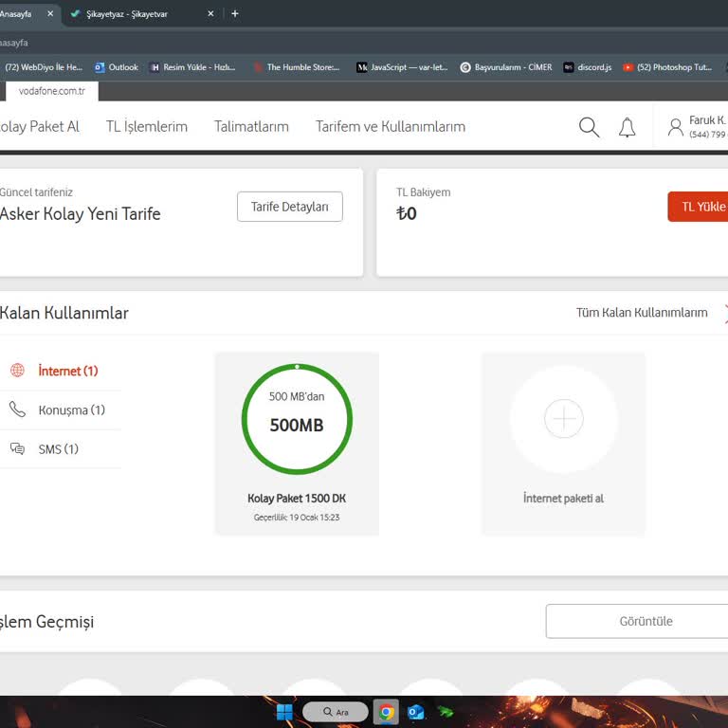
Task: Open Resim Yükle bookmark
Action: (192, 67)
